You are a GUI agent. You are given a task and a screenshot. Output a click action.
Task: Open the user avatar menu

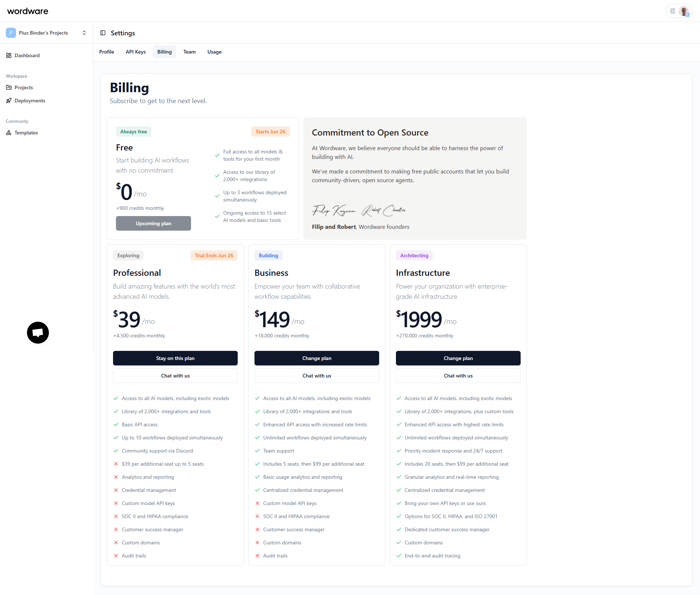pos(684,11)
